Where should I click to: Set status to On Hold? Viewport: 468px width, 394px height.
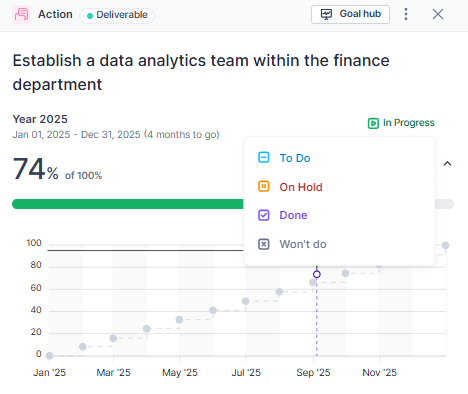(339, 187)
